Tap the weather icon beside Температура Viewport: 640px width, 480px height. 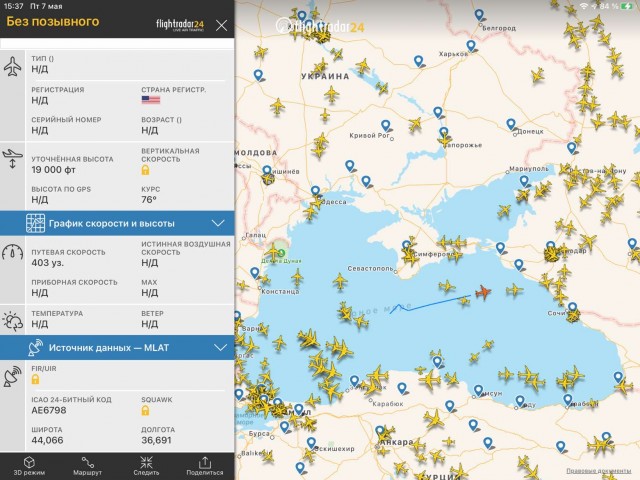click(13, 321)
